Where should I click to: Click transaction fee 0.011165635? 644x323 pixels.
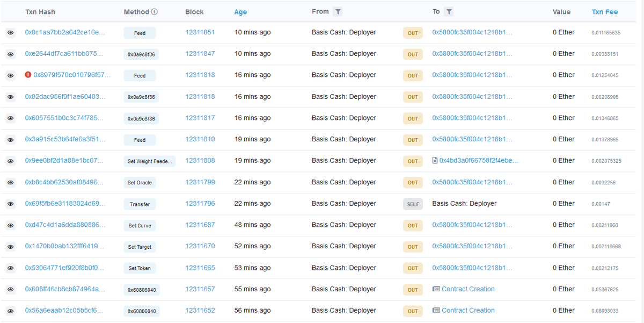(606, 33)
